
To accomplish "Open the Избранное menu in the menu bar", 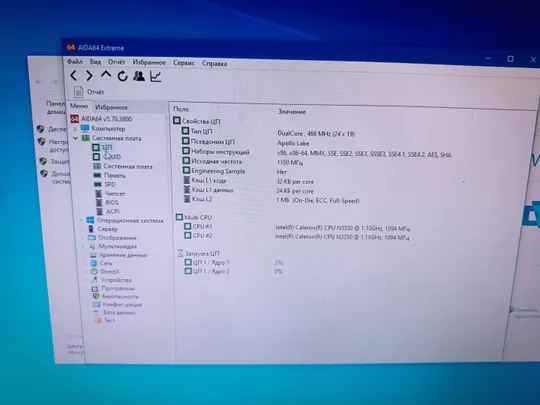I will click(x=149, y=63).
